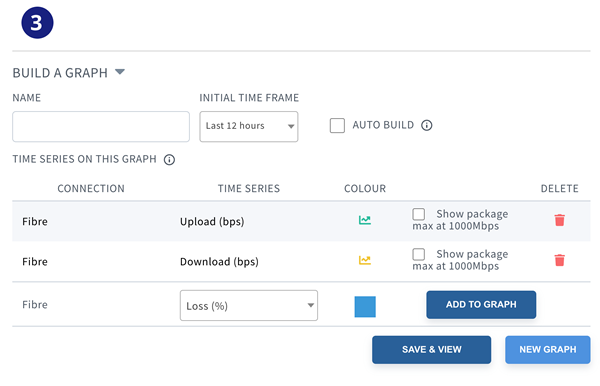Click the Time Series info icon
This screenshot has width=600, height=386.
[169, 160]
